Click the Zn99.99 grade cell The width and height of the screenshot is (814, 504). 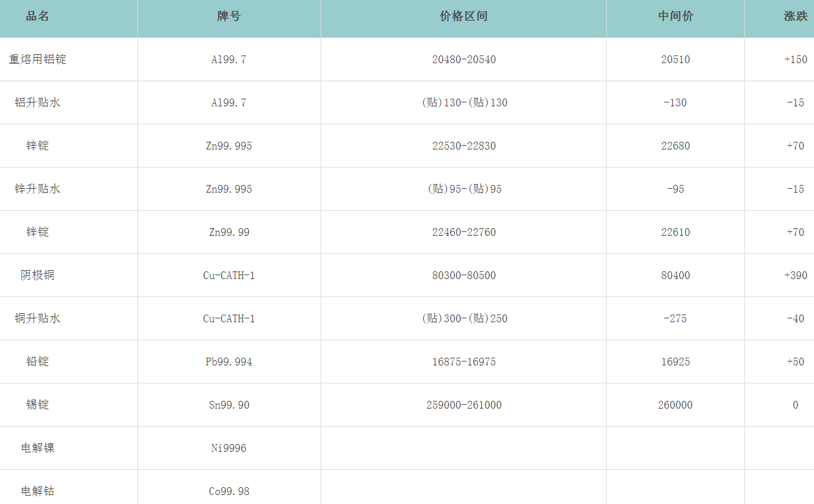[x=229, y=232]
